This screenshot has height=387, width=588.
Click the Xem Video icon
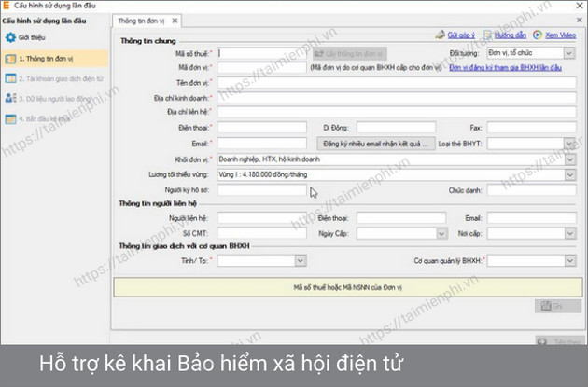click(539, 35)
